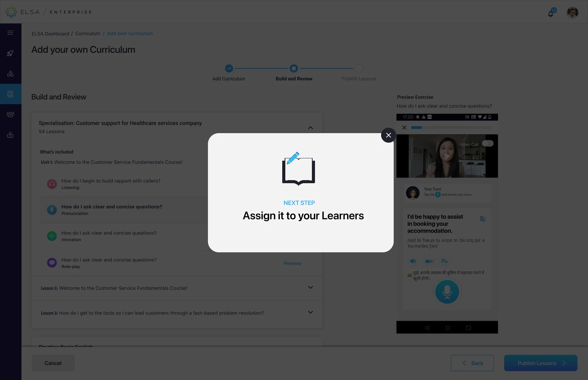The image size is (588, 380).
Task: Toggle the Video Call switch
Action: click(488, 144)
